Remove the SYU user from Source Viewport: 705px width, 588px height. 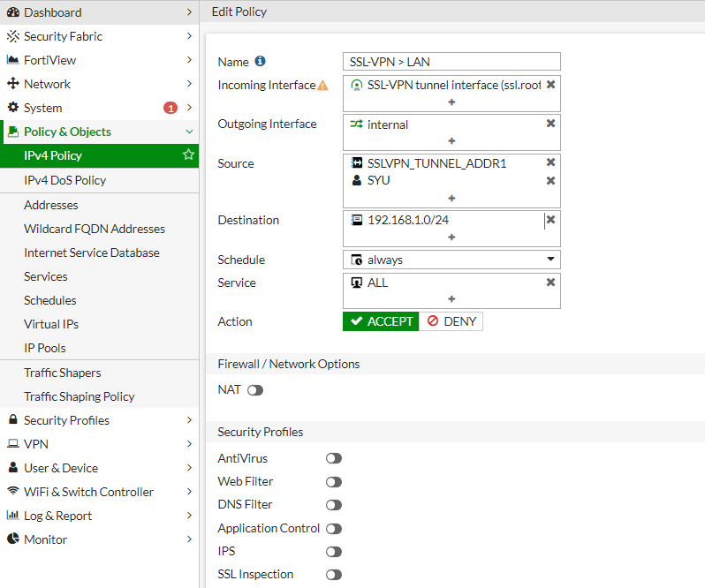[550, 181]
